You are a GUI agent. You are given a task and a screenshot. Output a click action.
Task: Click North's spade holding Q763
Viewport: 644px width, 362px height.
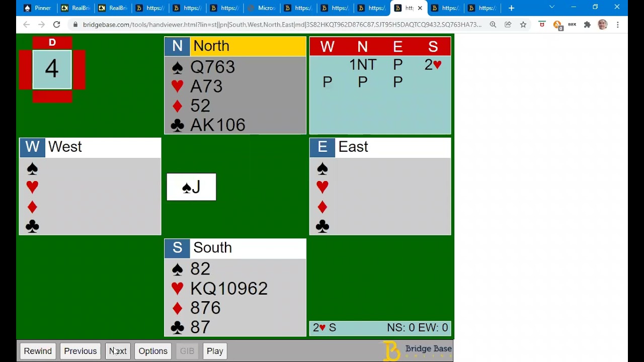212,67
